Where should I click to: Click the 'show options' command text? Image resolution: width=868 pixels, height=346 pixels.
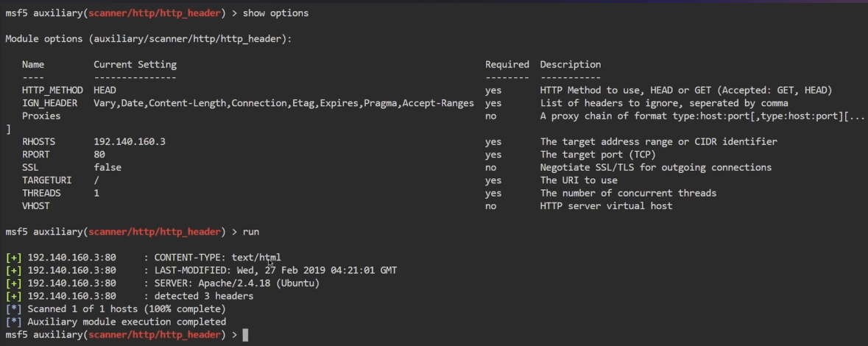coord(275,13)
